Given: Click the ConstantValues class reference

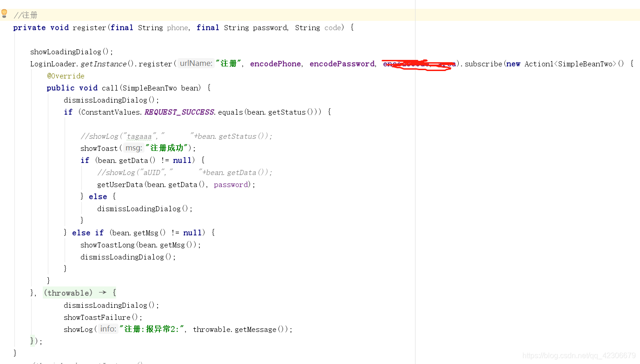Looking at the screenshot, I should [x=111, y=112].
